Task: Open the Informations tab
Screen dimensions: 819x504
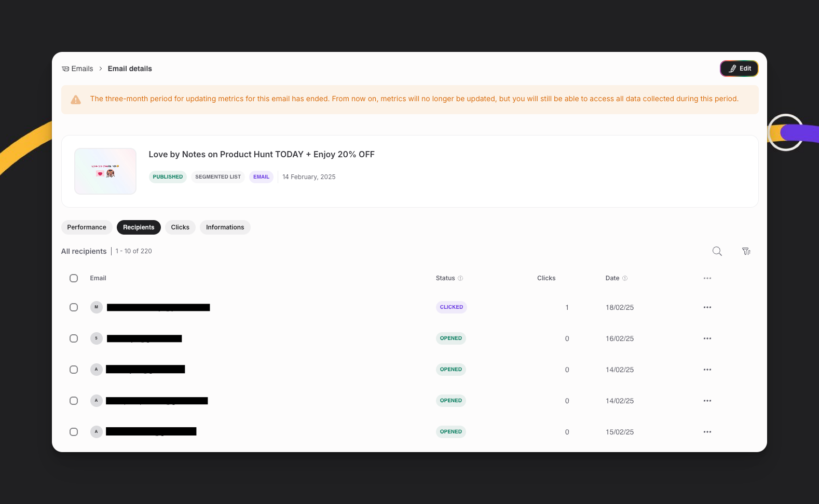Action: point(225,227)
